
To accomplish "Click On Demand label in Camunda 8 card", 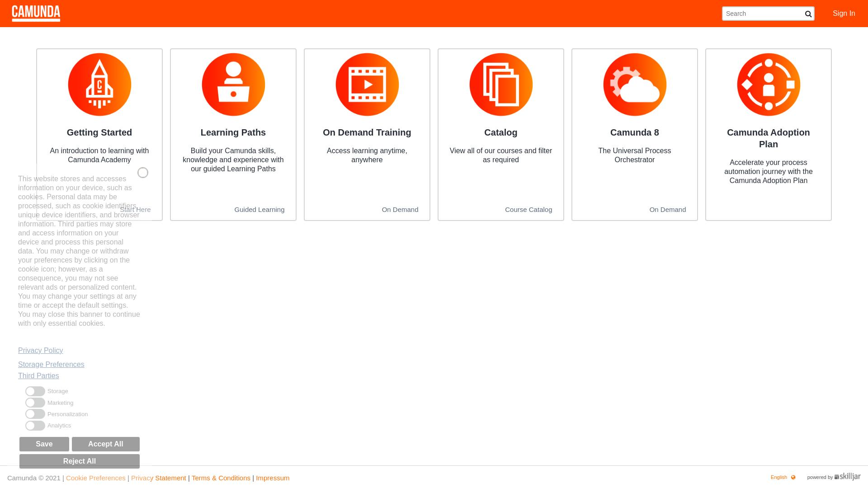I will tap(668, 210).
